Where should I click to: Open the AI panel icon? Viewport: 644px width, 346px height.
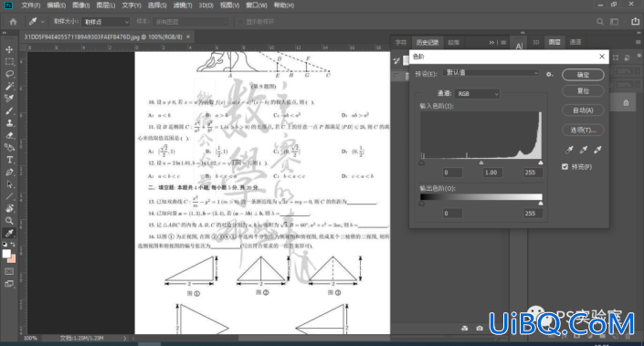tap(519, 46)
